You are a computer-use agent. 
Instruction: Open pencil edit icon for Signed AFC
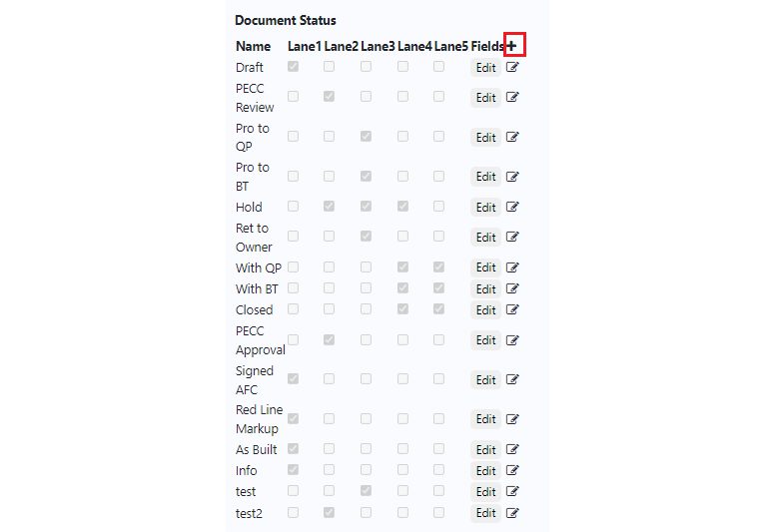[x=512, y=379]
